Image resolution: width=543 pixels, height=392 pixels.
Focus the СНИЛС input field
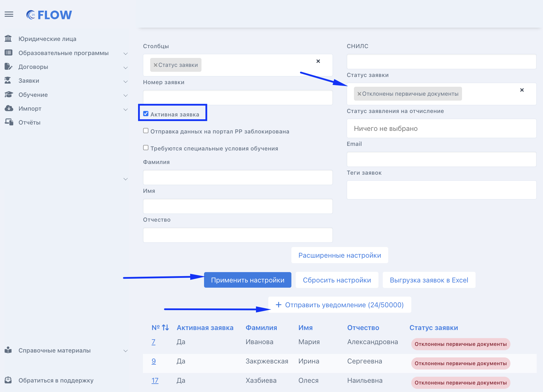click(442, 61)
